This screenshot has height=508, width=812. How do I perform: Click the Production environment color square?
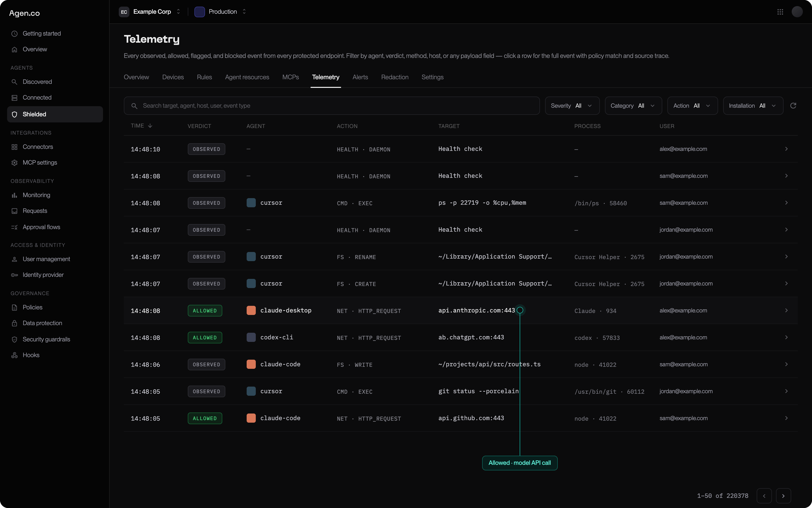click(200, 12)
